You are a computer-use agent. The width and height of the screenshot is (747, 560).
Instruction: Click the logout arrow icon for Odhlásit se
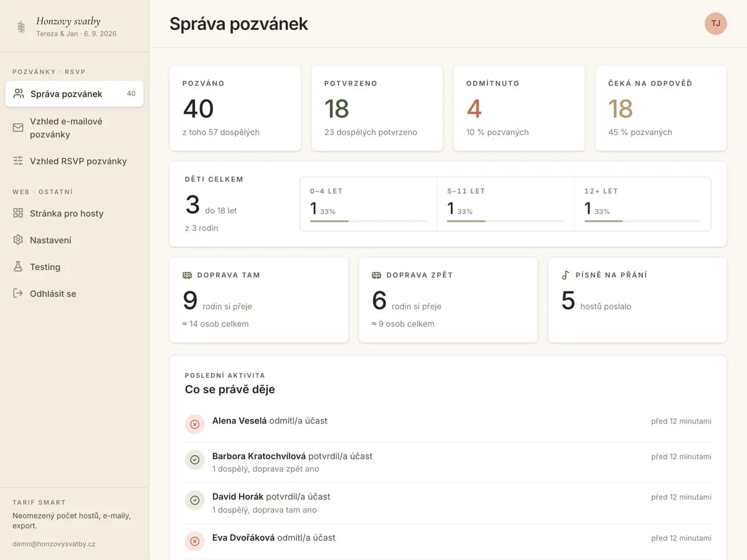(18, 294)
